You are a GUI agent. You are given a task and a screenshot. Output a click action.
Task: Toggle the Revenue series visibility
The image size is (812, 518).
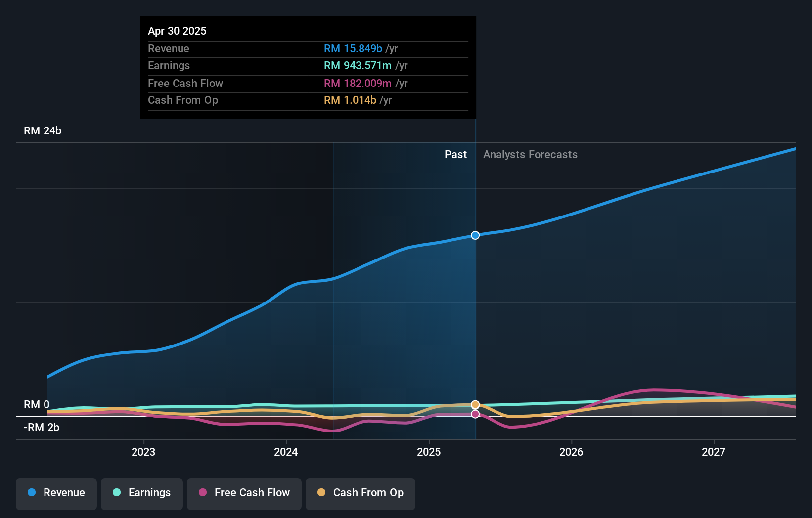(x=56, y=494)
